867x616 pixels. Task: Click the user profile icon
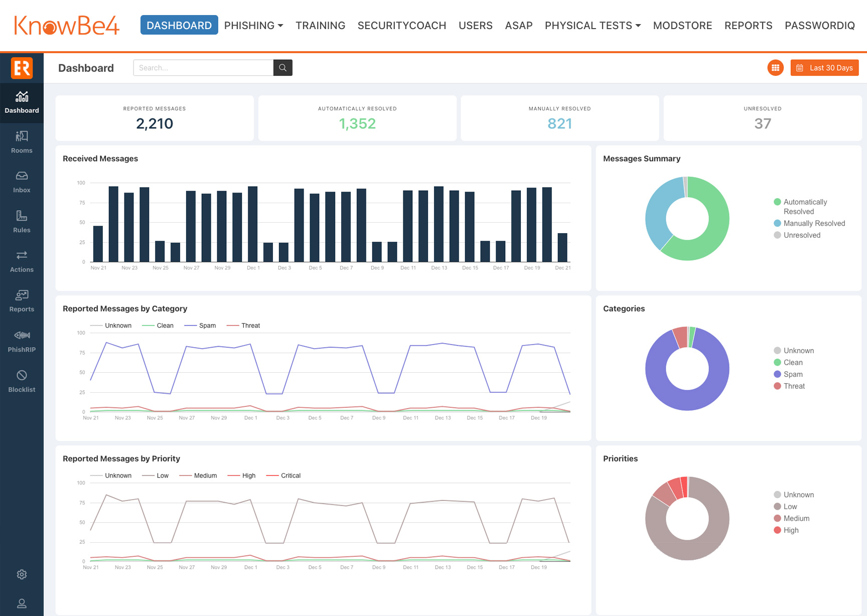pyautogui.click(x=22, y=603)
